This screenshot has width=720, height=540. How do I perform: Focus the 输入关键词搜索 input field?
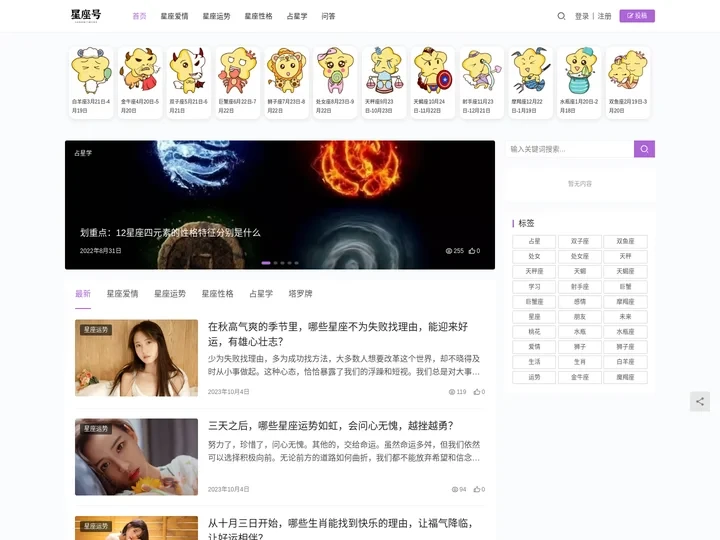pos(570,149)
